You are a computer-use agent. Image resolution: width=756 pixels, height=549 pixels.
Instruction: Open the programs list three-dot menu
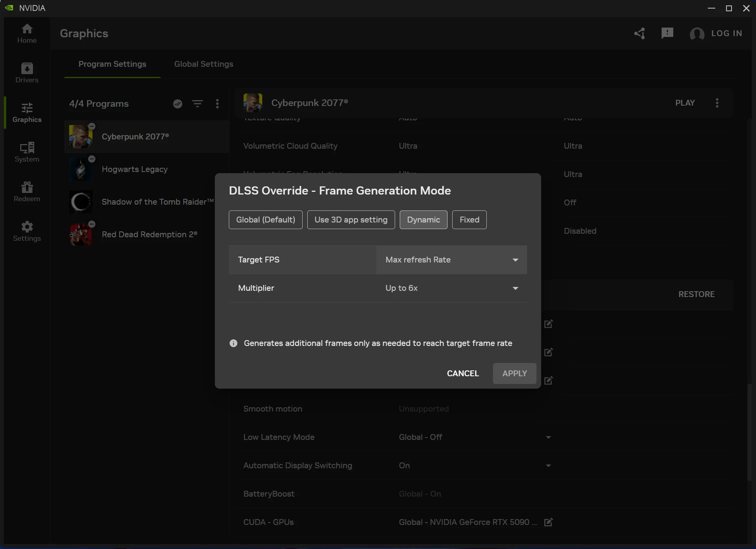click(x=217, y=104)
